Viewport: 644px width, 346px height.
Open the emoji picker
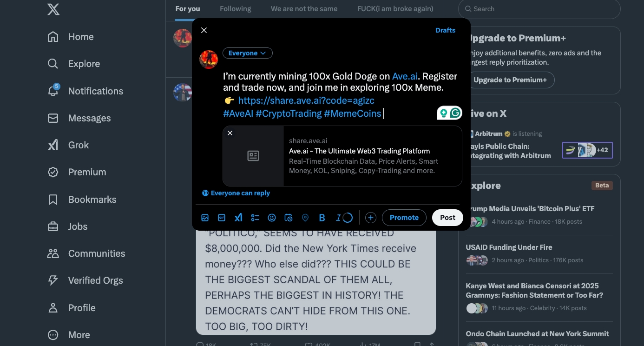click(x=272, y=218)
